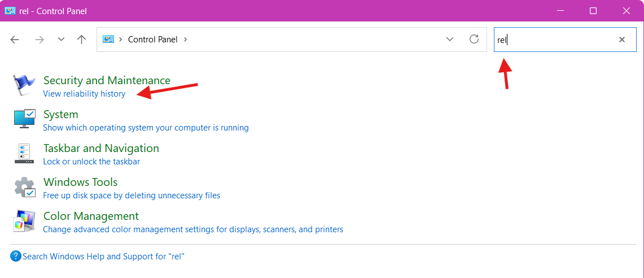The height and width of the screenshot is (278, 644).
Task: Open Security and Maintenance heading
Action: coord(107,80)
